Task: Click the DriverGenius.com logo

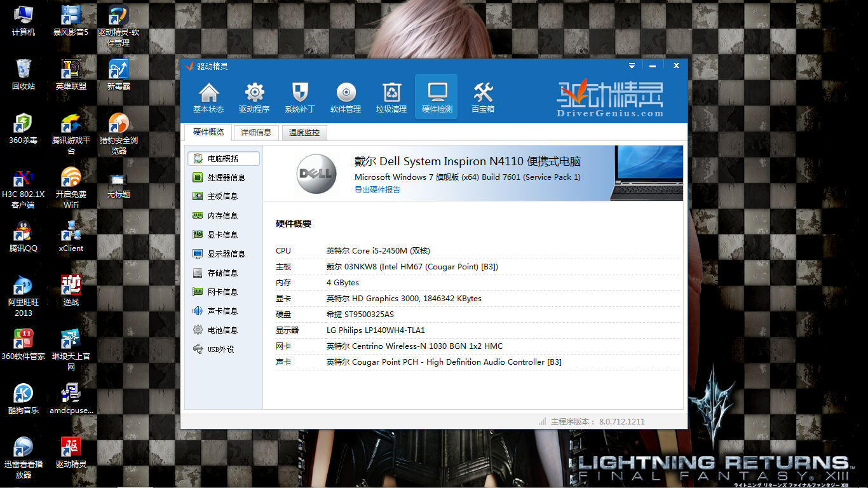Action: point(610,99)
